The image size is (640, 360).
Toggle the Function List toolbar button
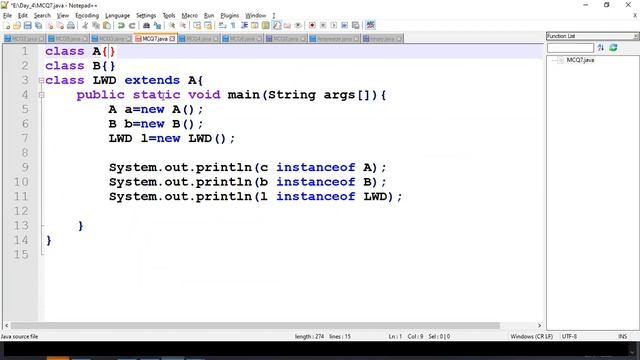pyautogui.click(x=277, y=25)
